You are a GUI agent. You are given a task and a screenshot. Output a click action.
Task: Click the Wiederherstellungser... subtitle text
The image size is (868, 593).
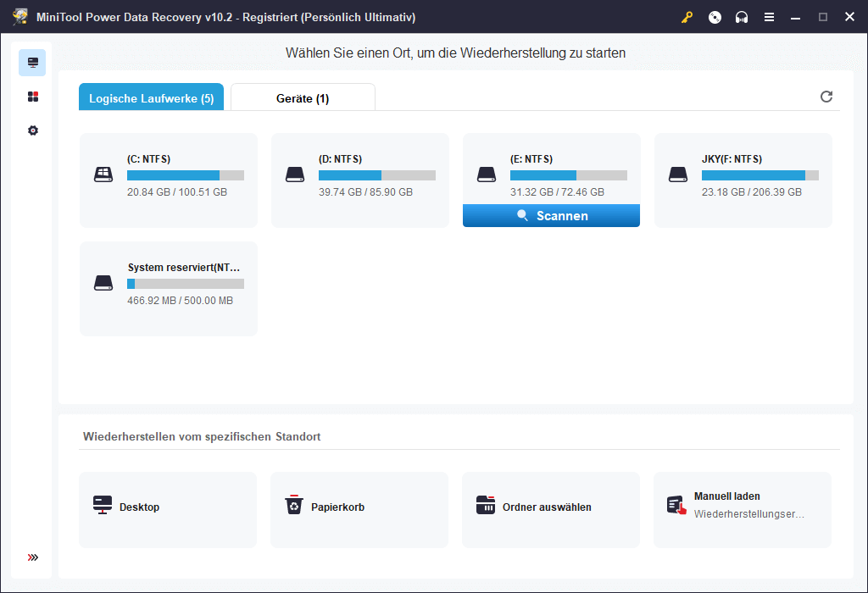[x=749, y=514]
